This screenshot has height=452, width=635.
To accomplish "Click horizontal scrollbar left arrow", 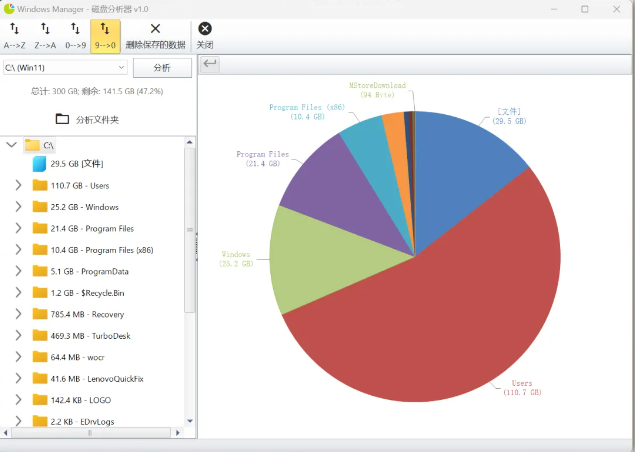I will pyautogui.click(x=5, y=433).
